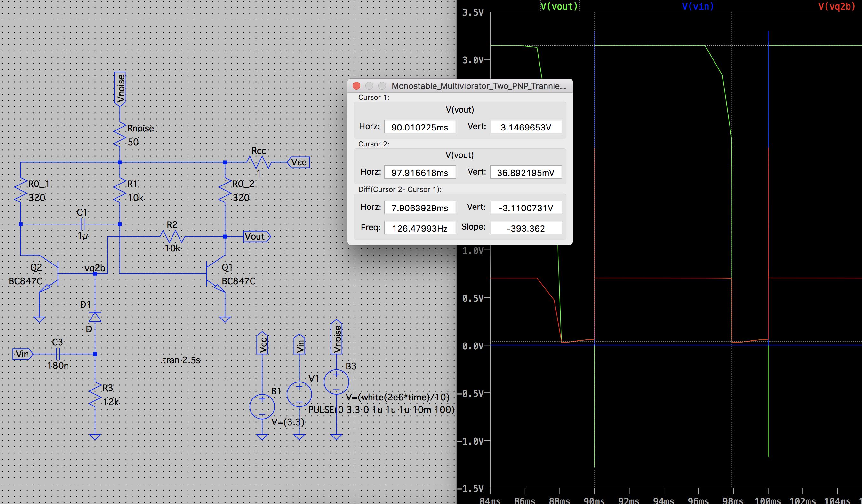Click the red V(vq2b) trace label

(836, 6)
